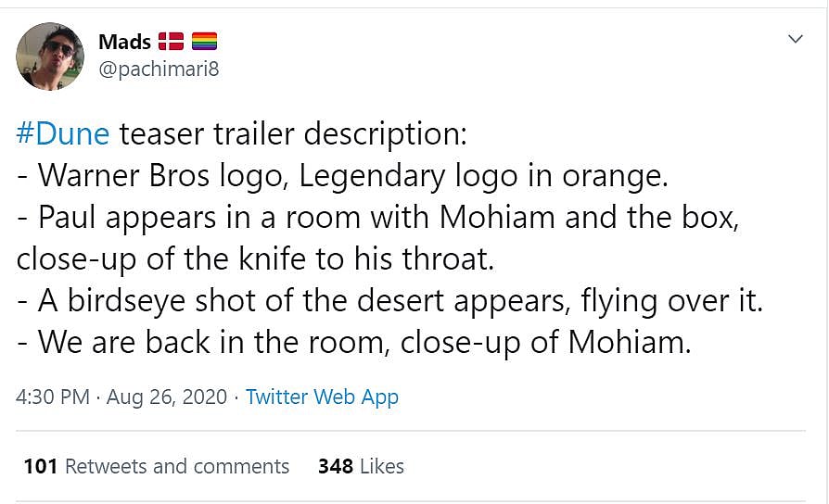Click the 4:30 PM timestamp
829x504 pixels.
[x=53, y=397]
